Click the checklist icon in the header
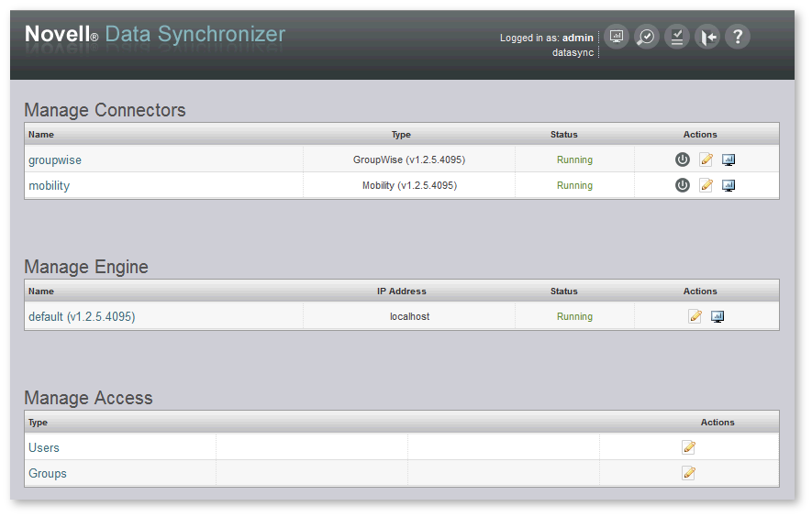This screenshot has height=517, width=812. click(x=677, y=37)
